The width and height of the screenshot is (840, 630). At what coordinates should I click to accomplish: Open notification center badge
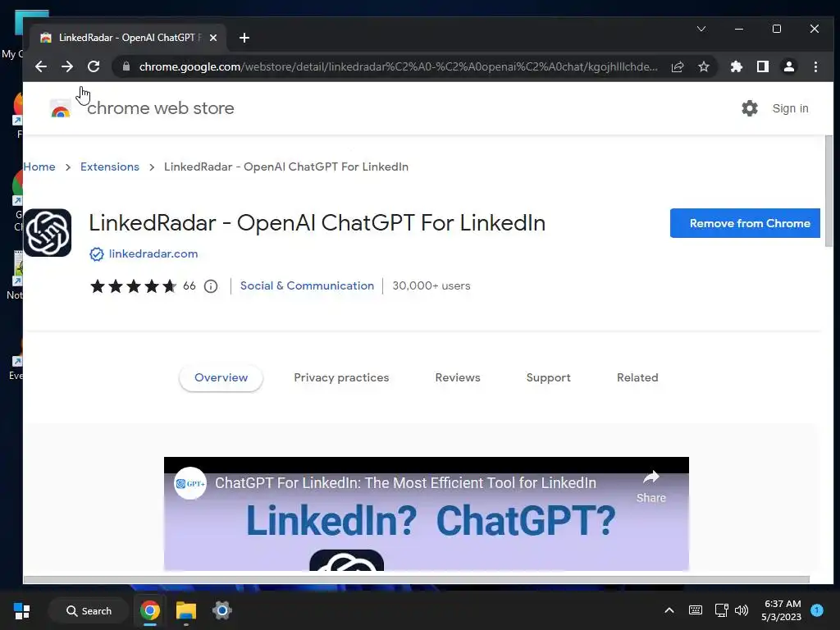coord(817,609)
